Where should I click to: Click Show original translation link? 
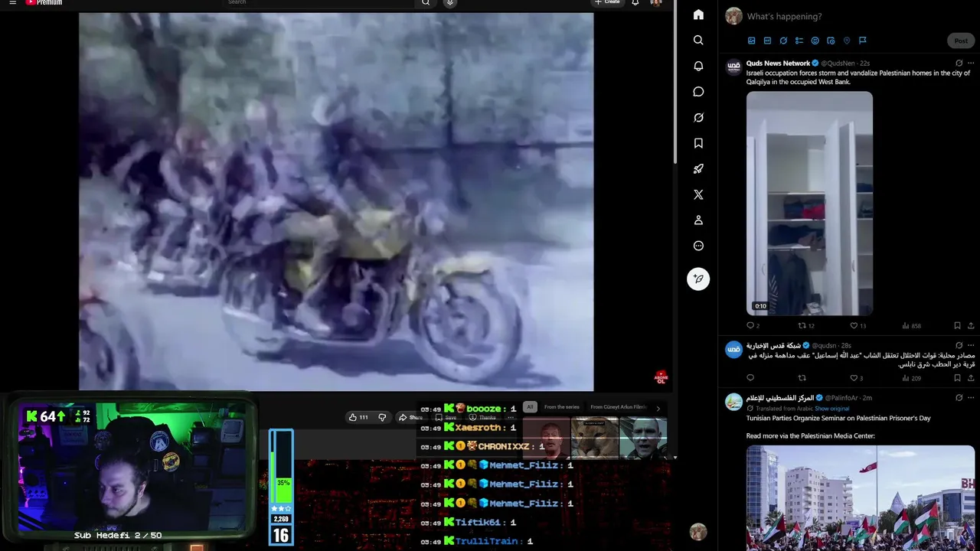(831, 409)
